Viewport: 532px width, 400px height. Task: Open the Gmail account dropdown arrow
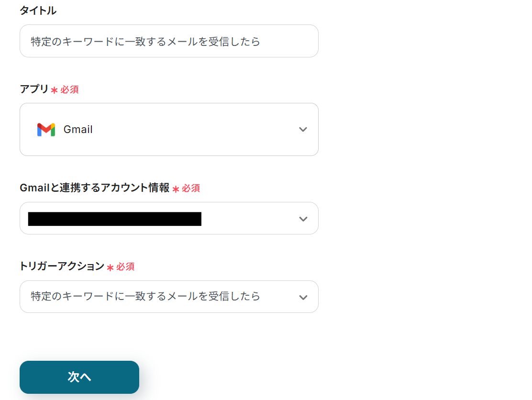point(303,219)
